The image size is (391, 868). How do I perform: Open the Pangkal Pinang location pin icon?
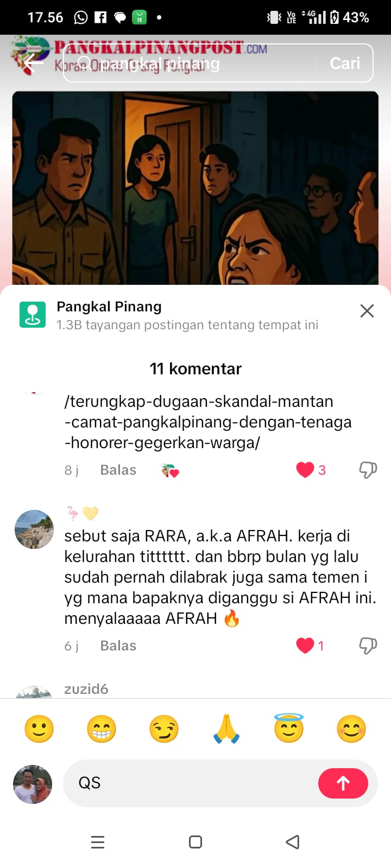click(x=33, y=315)
